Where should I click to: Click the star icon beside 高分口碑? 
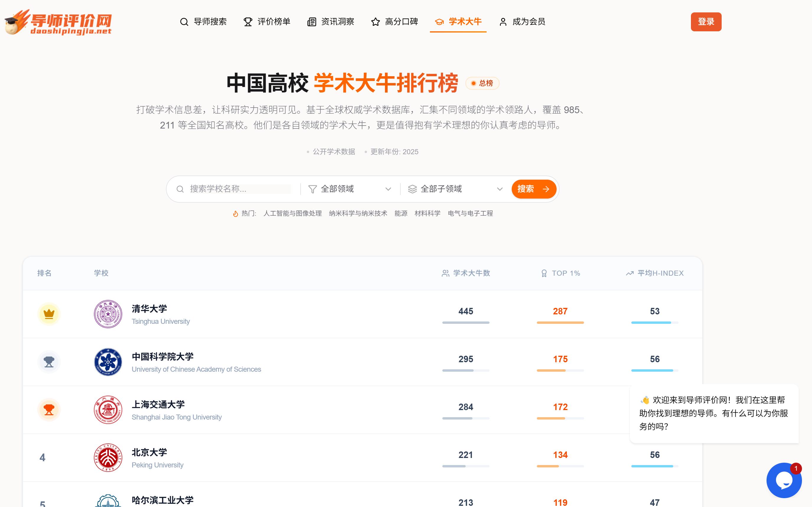(x=375, y=22)
